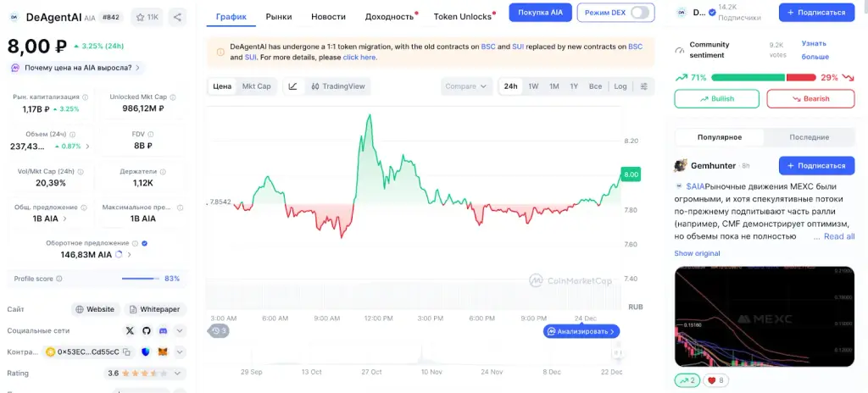Click the verified badge by Оборотное предложение
The width and height of the screenshot is (868, 393).
pos(144,243)
